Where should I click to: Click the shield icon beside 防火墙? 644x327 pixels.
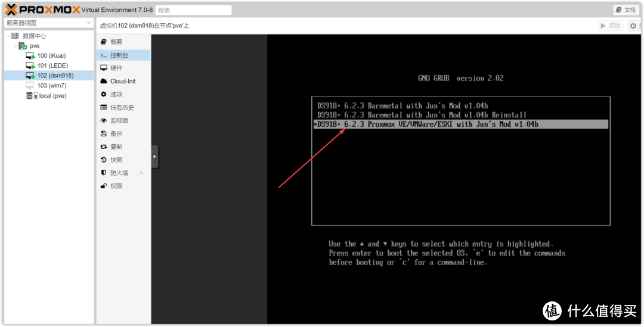pyautogui.click(x=104, y=173)
